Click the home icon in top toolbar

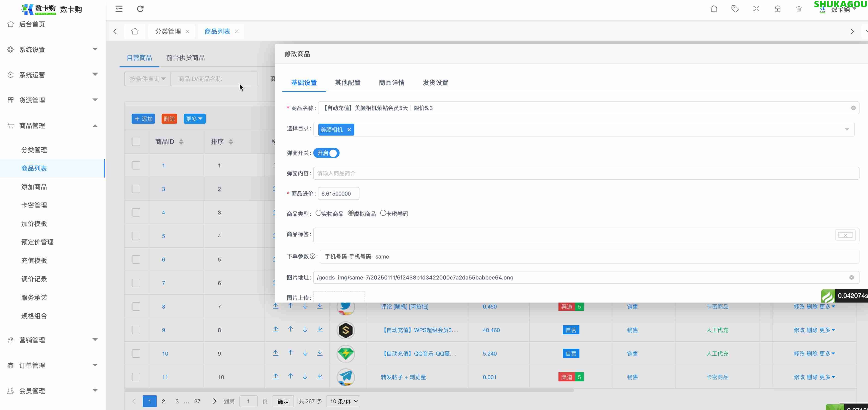tap(714, 9)
